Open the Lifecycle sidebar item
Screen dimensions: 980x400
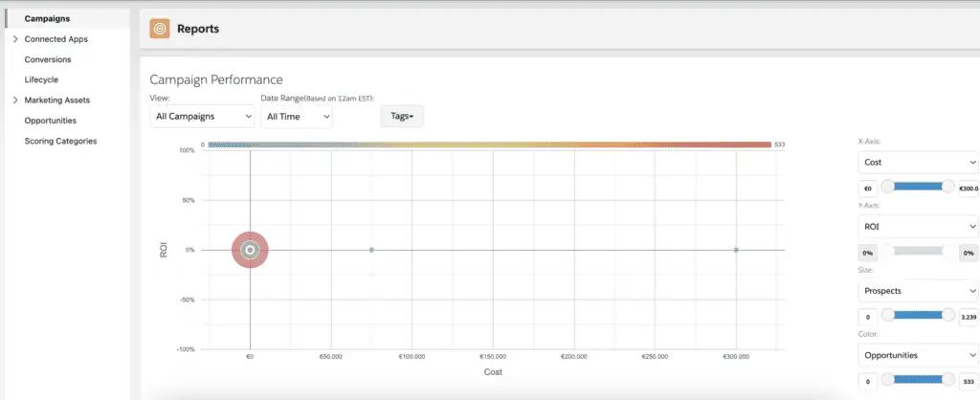click(41, 80)
